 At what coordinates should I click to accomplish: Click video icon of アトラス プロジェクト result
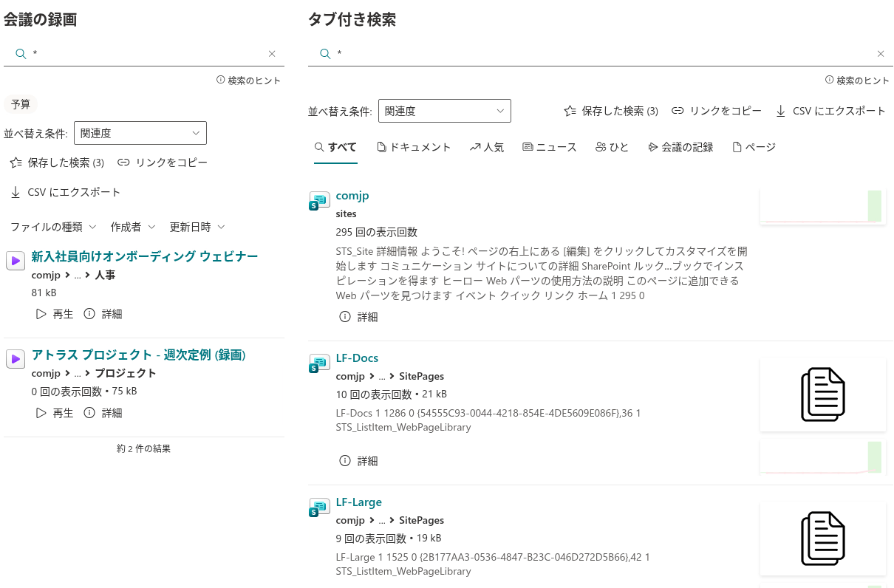click(x=16, y=359)
